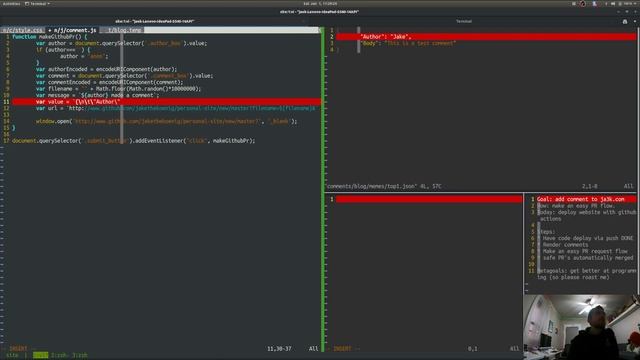Click the 'var message' template string line
The image size is (640, 360).
coord(97,96)
